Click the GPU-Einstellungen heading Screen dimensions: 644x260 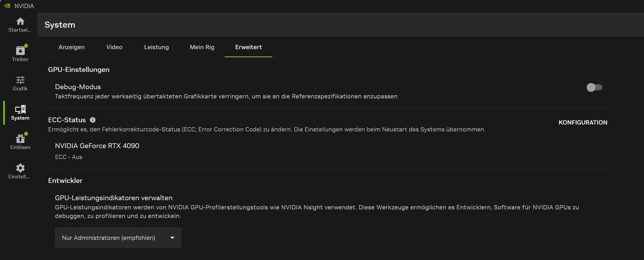(78, 70)
